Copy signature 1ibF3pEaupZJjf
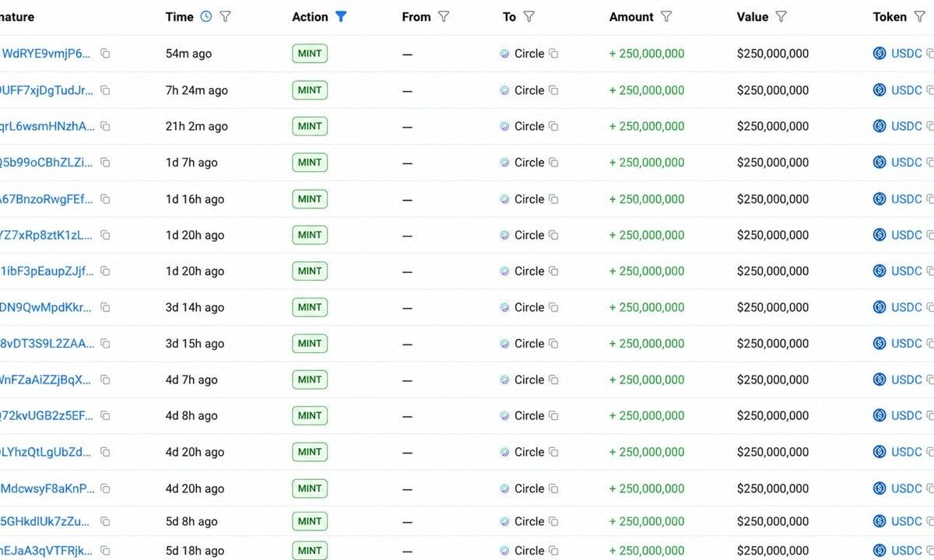This screenshot has height=560, width=934. pyautogui.click(x=105, y=271)
